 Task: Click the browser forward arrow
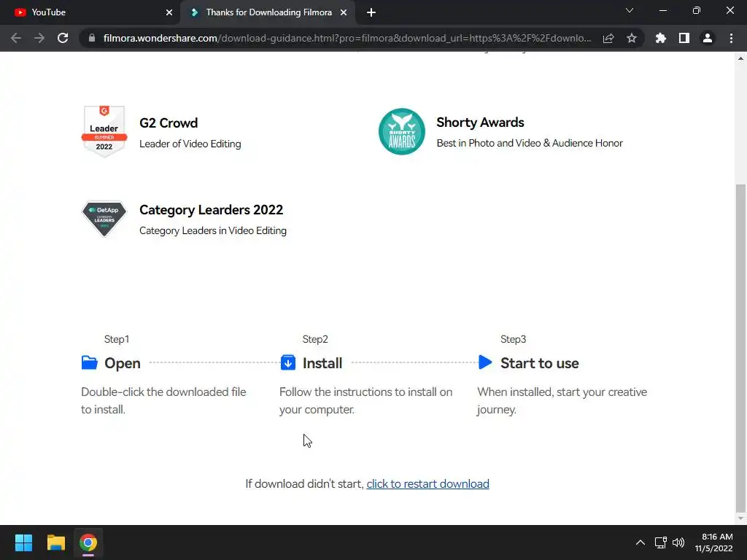[x=39, y=38]
